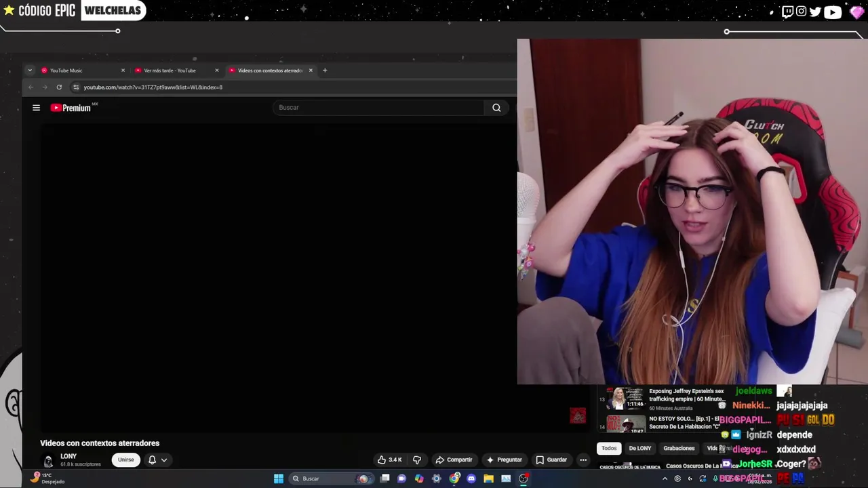The image size is (868, 488).
Task: Go back in the browser
Action: [x=31, y=87]
